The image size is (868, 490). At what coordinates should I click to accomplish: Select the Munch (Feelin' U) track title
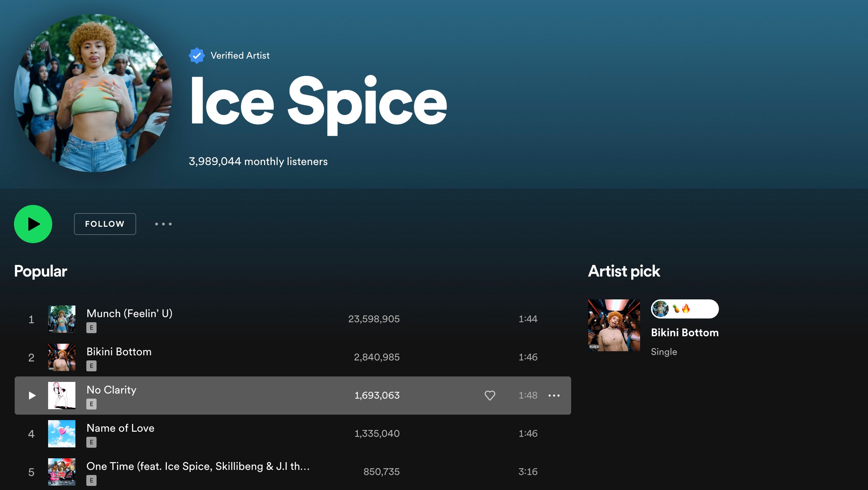click(x=130, y=313)
